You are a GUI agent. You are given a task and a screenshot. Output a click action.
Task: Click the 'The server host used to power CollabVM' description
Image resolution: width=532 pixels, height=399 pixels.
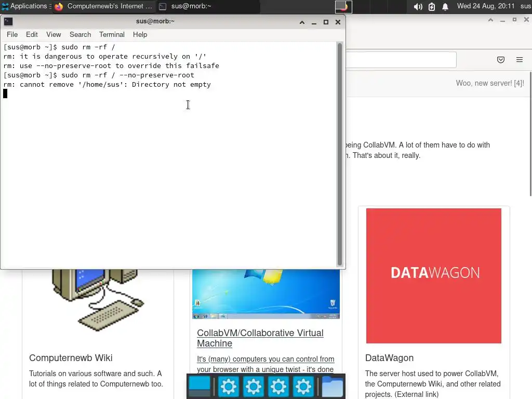(x=433, y=384)
